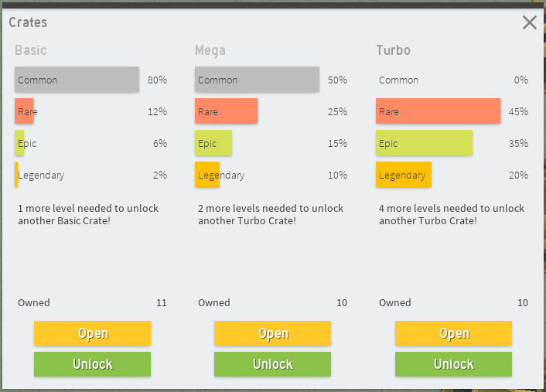
Task: Click the Basic crate Owned count 11
Action: 161,303
